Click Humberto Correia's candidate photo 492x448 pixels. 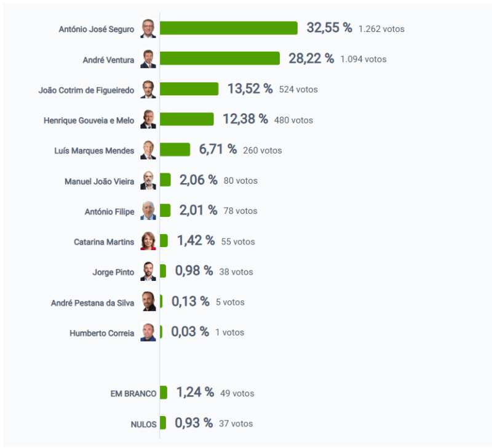point(148,332)
